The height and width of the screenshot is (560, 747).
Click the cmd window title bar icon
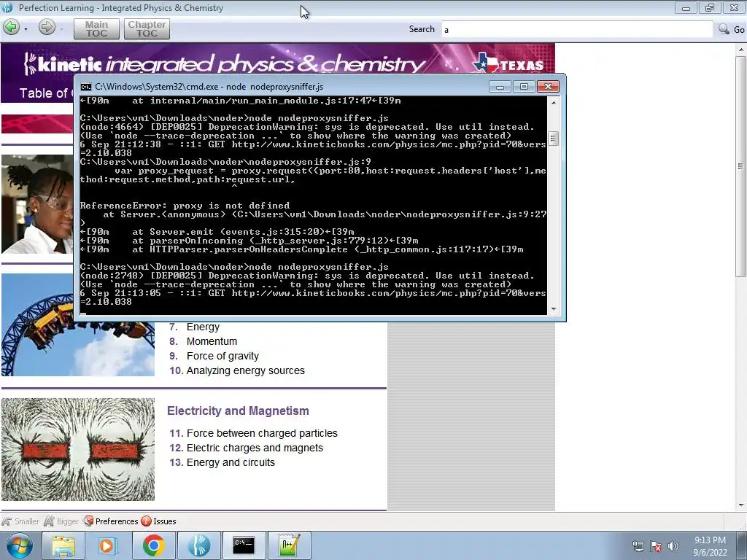pyautogui.click(x=86, y=87)
